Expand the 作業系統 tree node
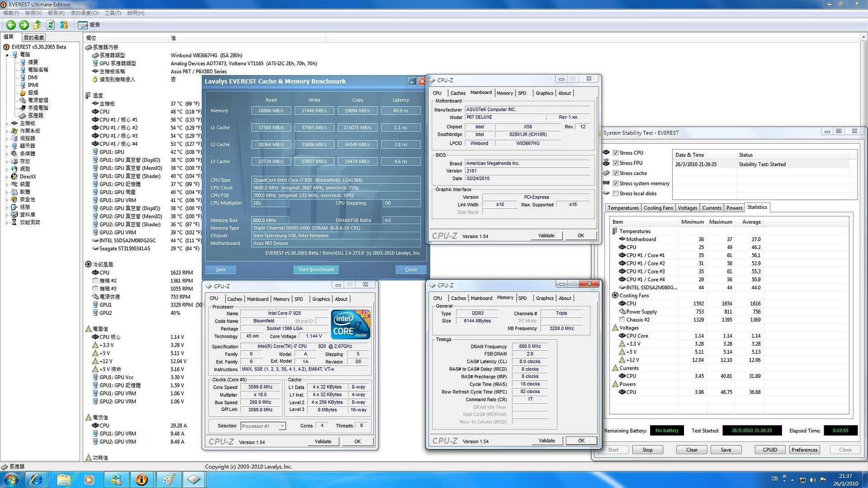The width and height of the screenshot is (868, 488). [x=7, y=131]
